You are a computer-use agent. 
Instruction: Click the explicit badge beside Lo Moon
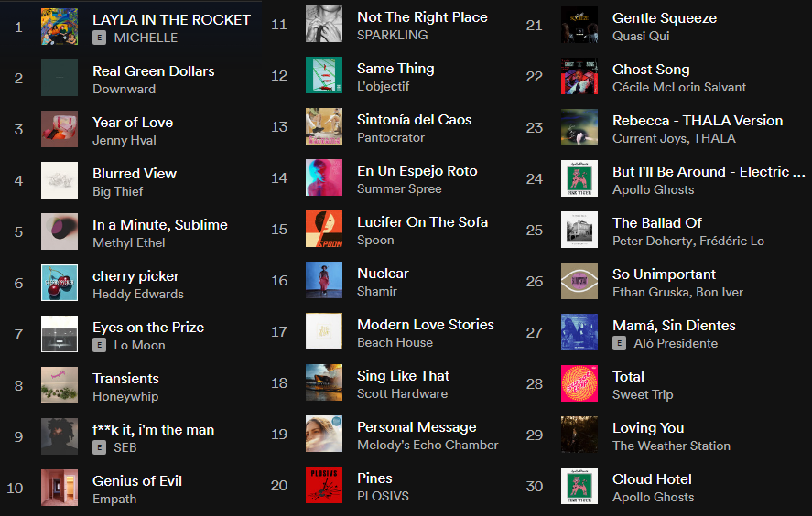[x=100, y=345]
